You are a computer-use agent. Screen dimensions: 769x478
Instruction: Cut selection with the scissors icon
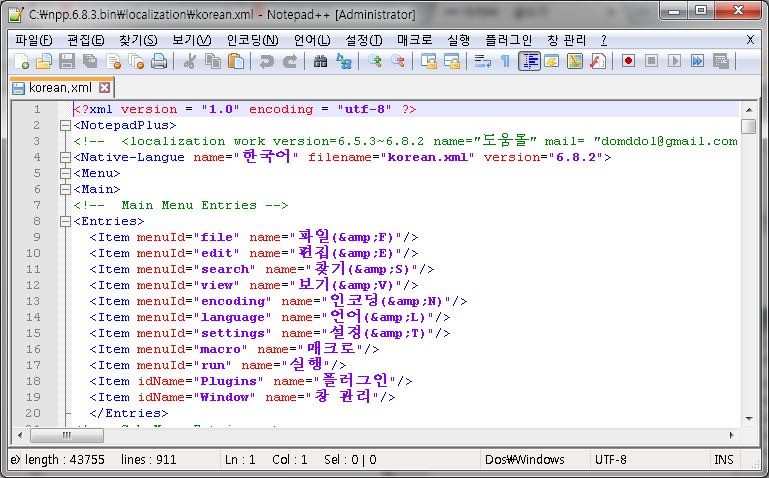(x=189, y=61)
